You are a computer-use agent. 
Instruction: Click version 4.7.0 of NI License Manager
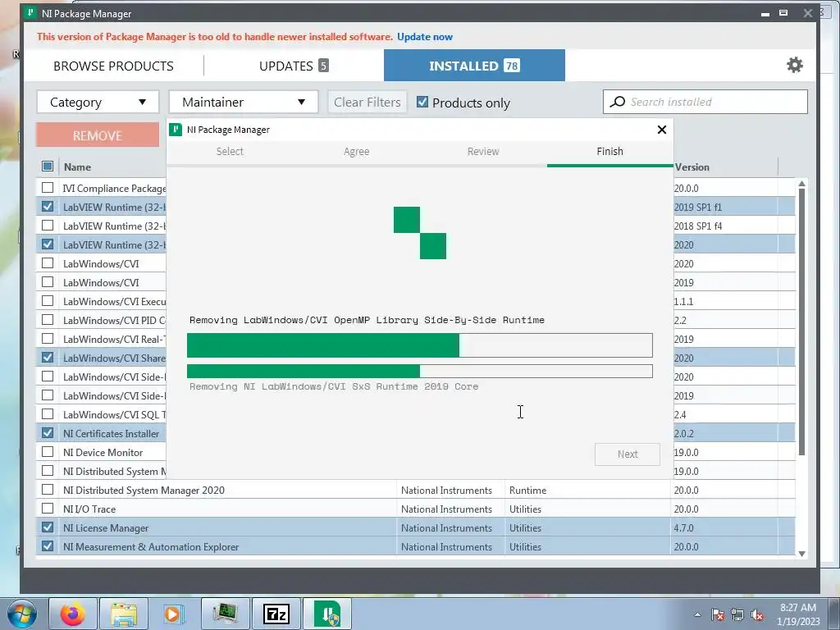(683, 527)
